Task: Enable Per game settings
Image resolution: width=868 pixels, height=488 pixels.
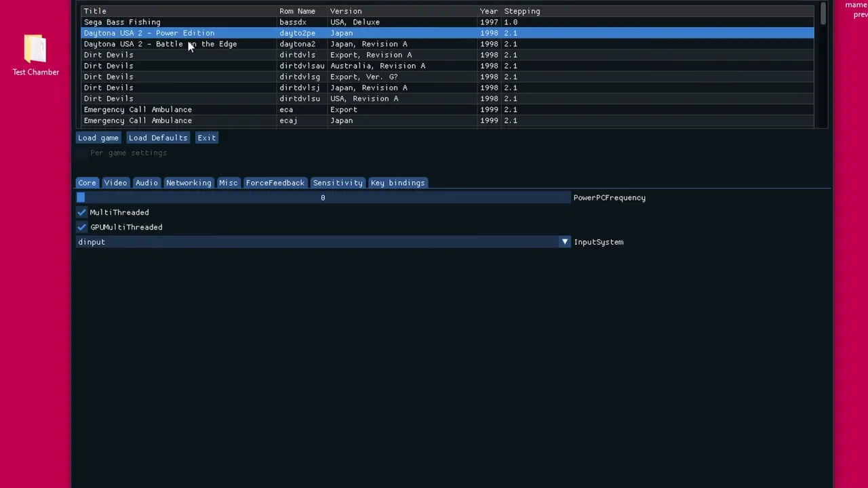Action: click(x=82, y=152)
